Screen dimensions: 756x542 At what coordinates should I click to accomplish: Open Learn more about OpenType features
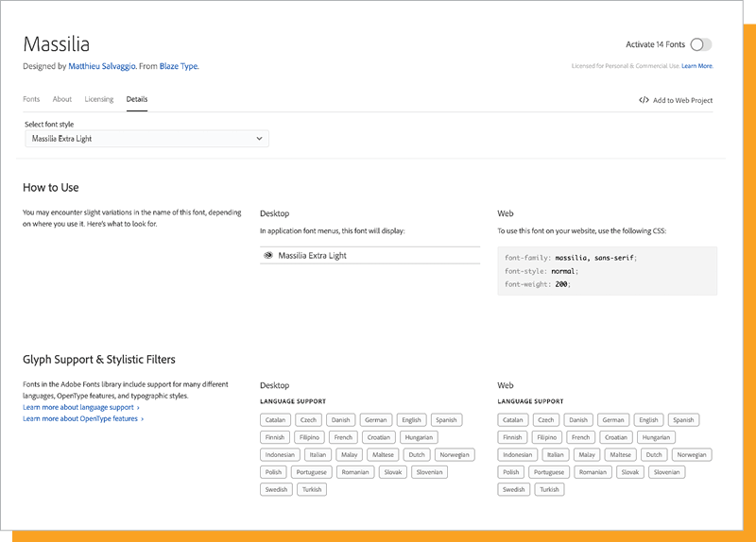coord(83,418)
